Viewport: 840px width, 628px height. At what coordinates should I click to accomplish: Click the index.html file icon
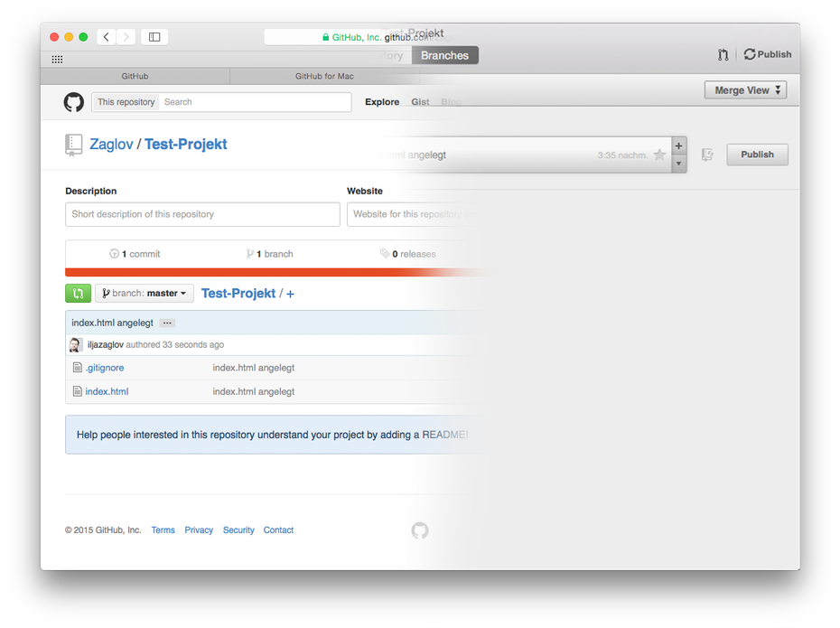point(78,391)
